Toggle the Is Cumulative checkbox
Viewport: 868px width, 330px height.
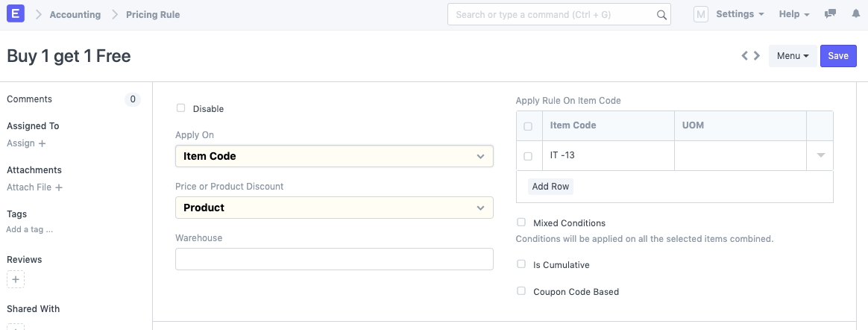(x=521, y=264)
